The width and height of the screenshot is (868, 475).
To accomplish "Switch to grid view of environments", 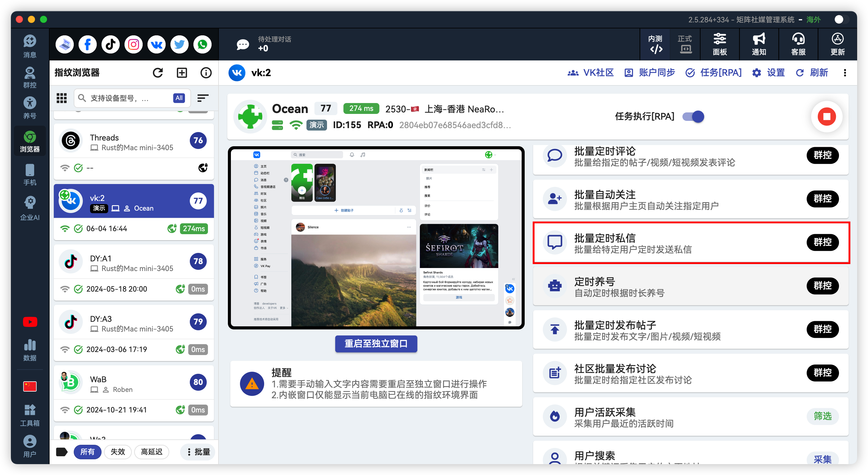I will click(x=62, y=98).
